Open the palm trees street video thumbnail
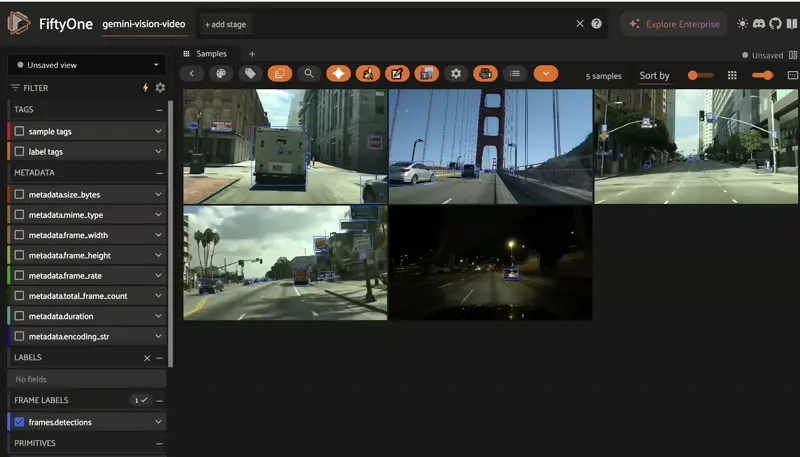The height and width of the screenshot is (457, 800). [285, 263]
